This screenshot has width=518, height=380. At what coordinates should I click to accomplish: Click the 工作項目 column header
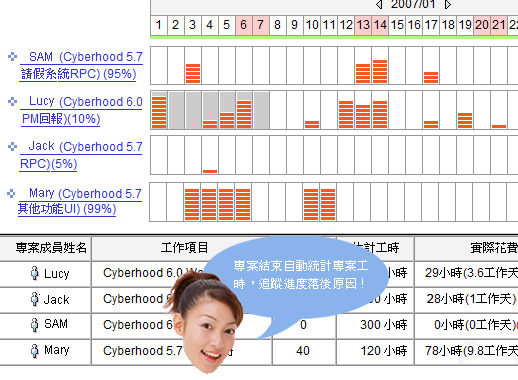(x=184, y=248)
